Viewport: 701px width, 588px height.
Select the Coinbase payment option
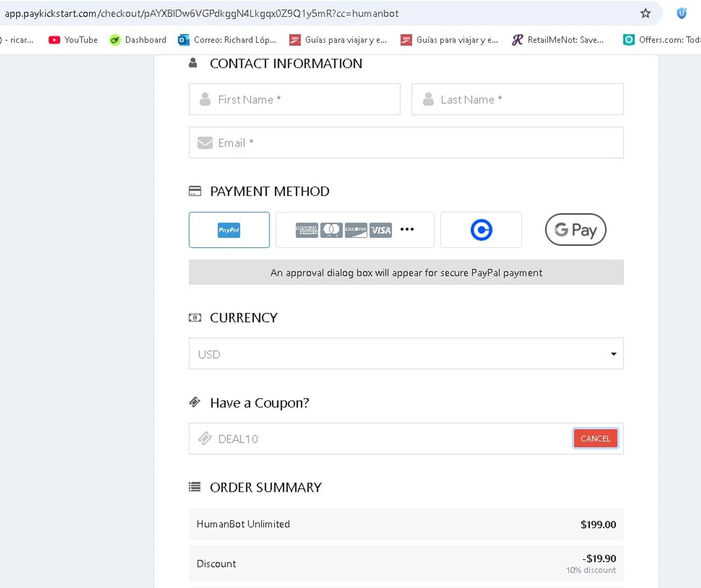[481, 230]
